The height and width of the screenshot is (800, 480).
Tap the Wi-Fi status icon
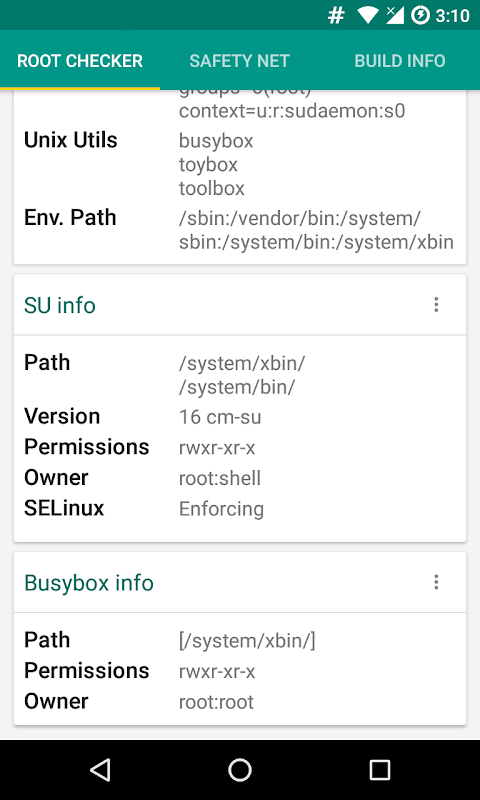tap(367, 16)
